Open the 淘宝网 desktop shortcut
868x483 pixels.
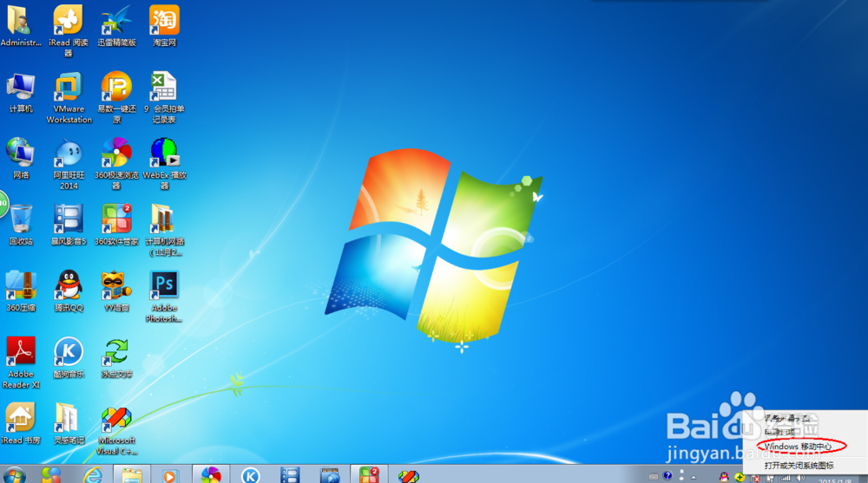click(x=164, y=25)
